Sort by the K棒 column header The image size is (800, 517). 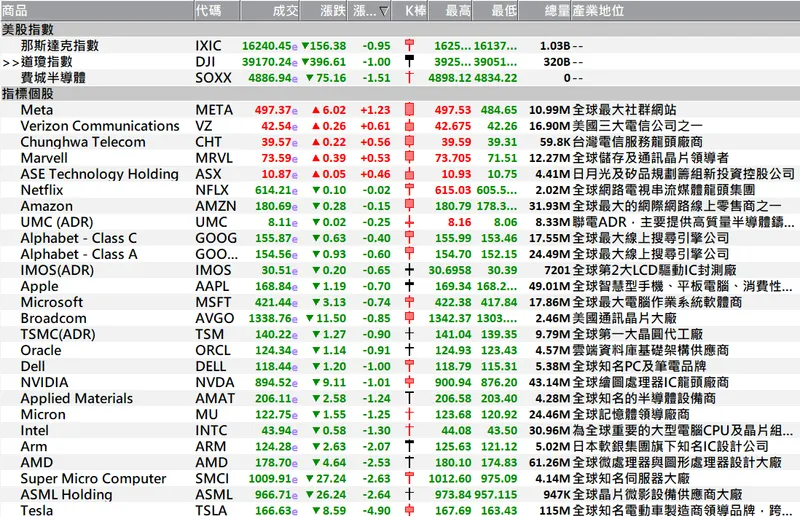point(410,11)
